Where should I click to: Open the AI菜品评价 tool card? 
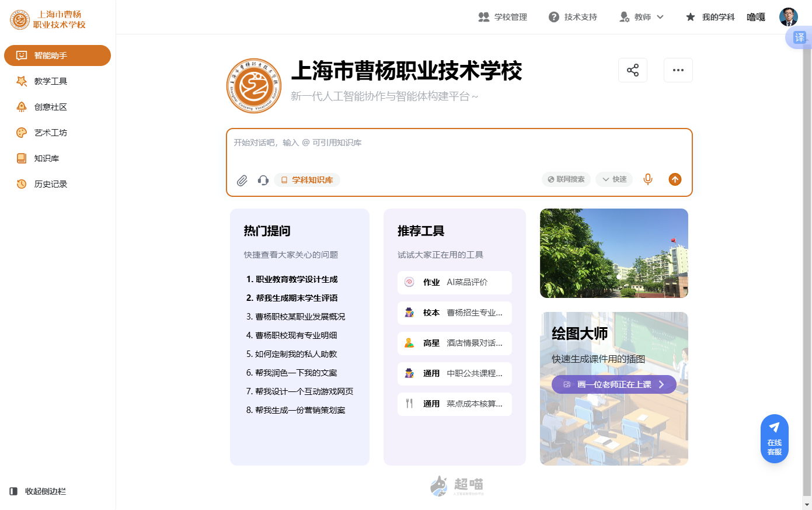pos(454,282)
